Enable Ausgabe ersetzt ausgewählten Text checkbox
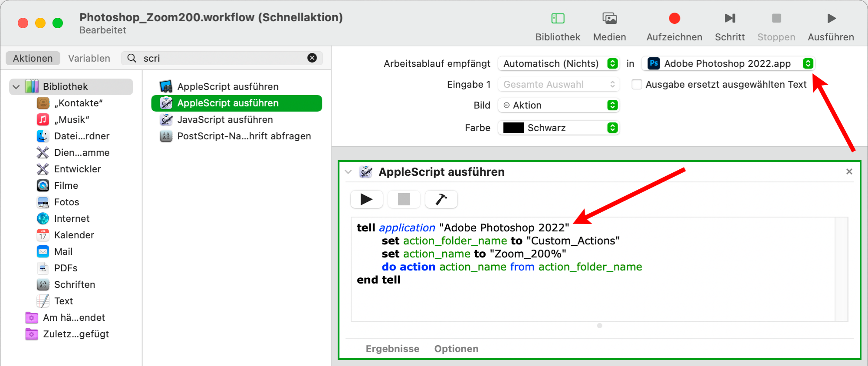Screen dimensions: 868x366 point(637,84)
